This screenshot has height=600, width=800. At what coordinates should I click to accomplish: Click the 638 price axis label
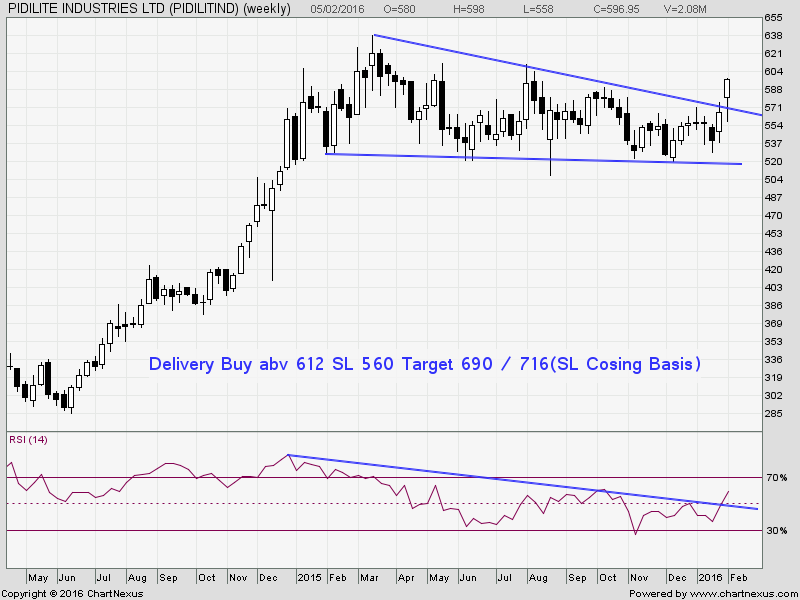click(x=773, y=36)
